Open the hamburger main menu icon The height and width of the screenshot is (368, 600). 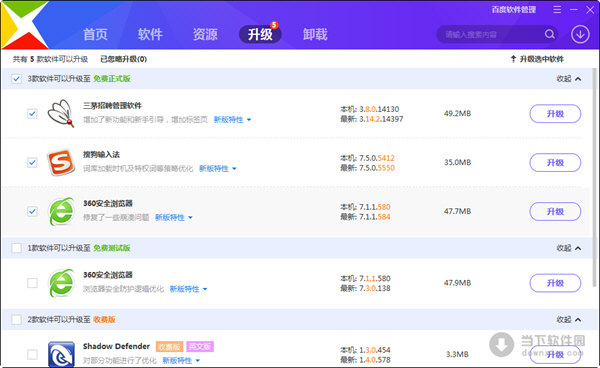click(x=557, y=10)
